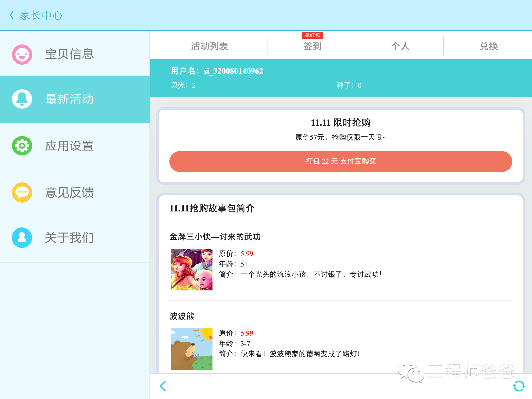Screen dimensions: 532x399
Task: Open 宝贝信息 pink face icon
Action: (22, 54)
